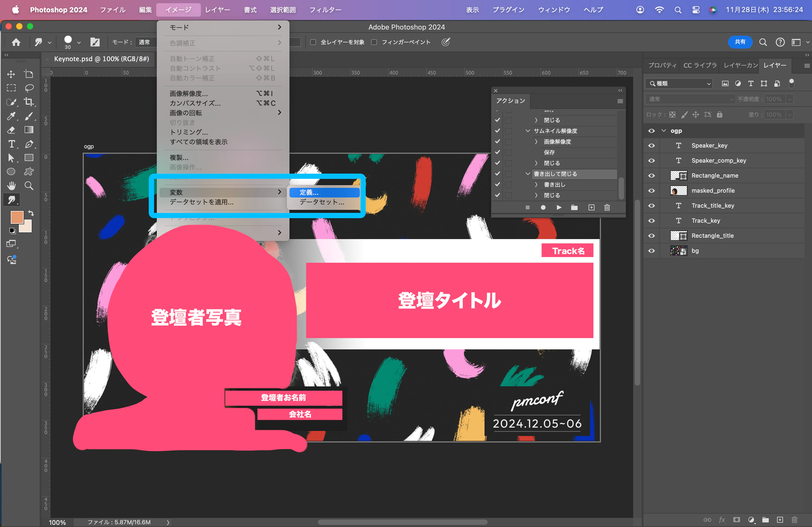Hide the Speaker_key layer
Screen dimensions: 812x527
coord(651,145)
